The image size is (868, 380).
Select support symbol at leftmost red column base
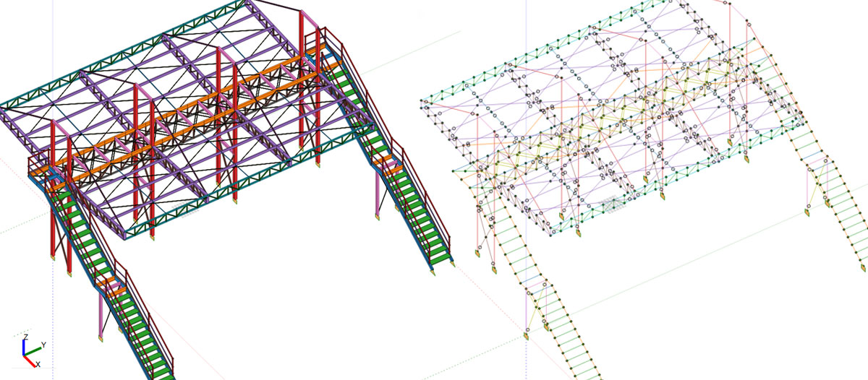(53, 256)
